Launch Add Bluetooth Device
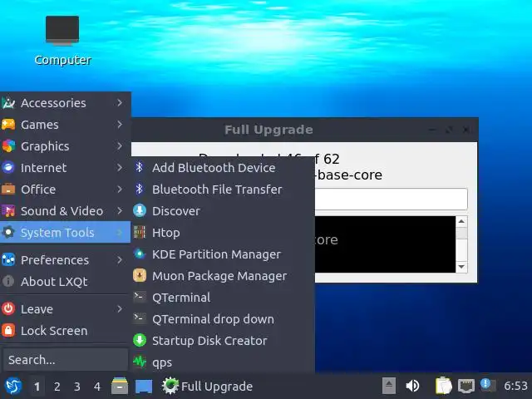The image size is (532, 399). (x=224, y=168)
